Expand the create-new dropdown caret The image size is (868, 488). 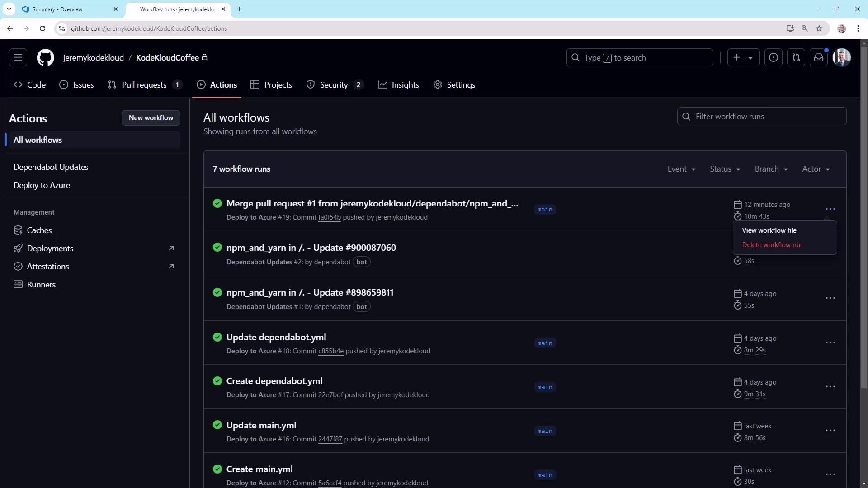coord(750,58)
